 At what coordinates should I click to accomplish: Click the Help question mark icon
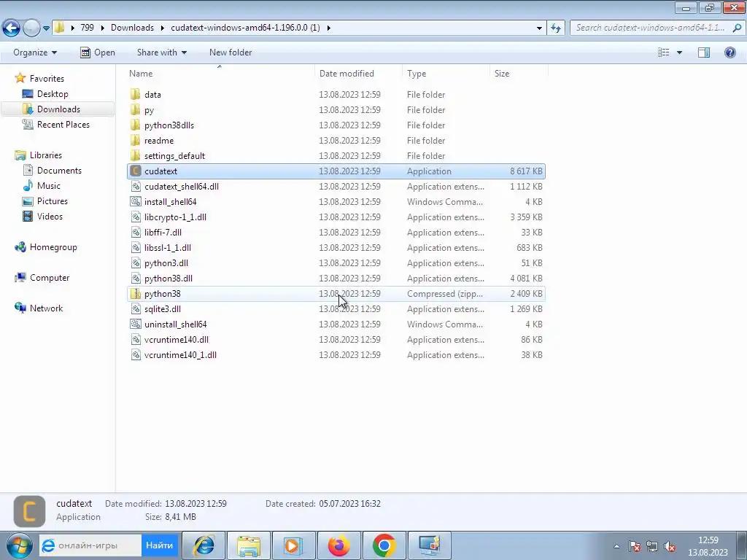[729, 52]
